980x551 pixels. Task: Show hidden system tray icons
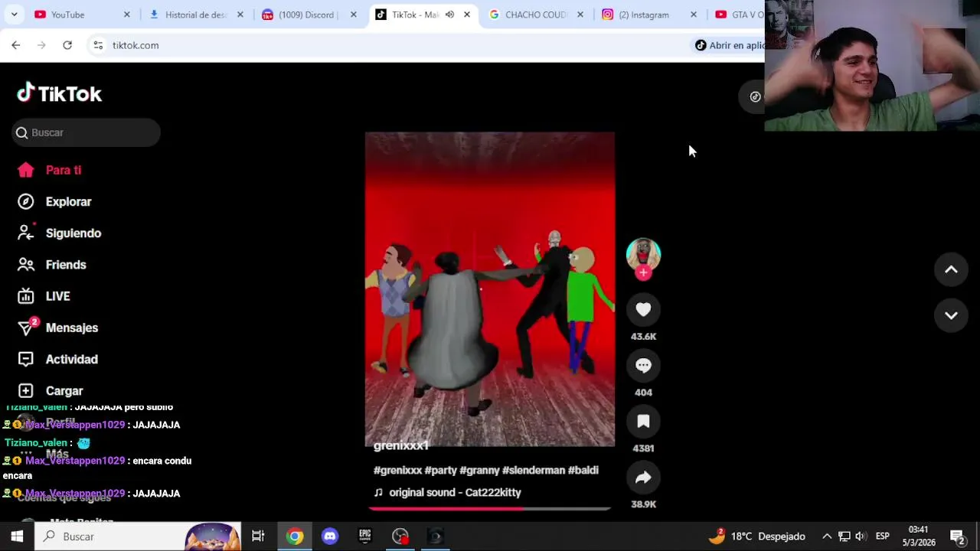tap(827, 536)
